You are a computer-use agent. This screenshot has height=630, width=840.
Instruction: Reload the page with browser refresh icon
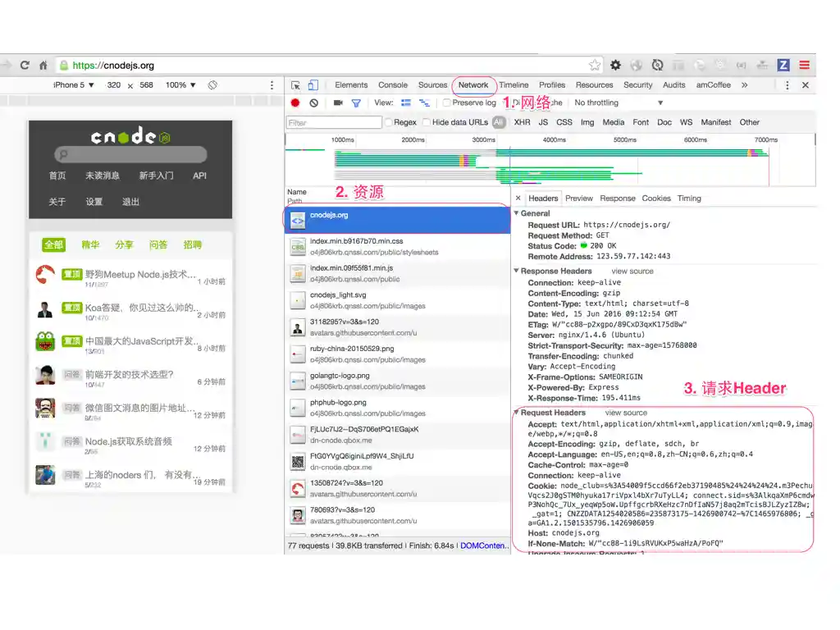pos(25,66)
